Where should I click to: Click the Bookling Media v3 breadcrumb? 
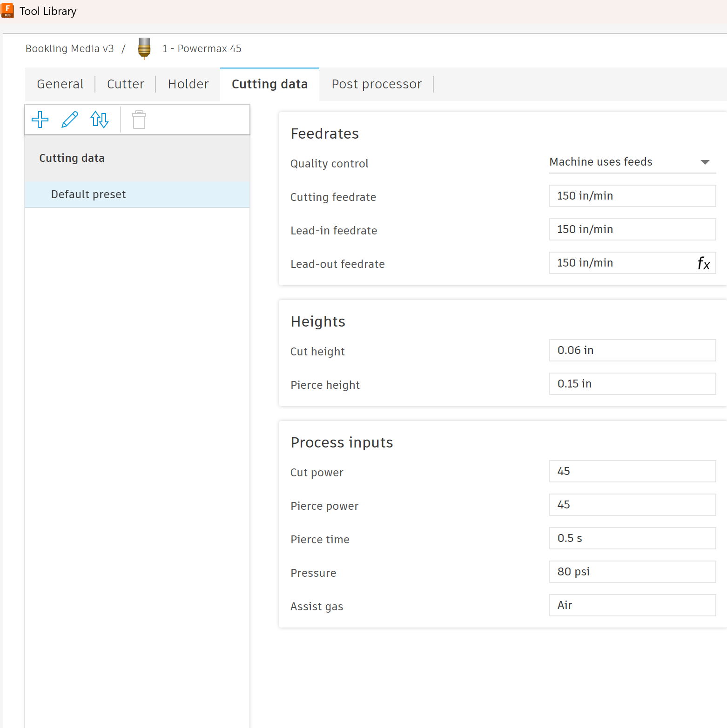(x=70, y=49)
